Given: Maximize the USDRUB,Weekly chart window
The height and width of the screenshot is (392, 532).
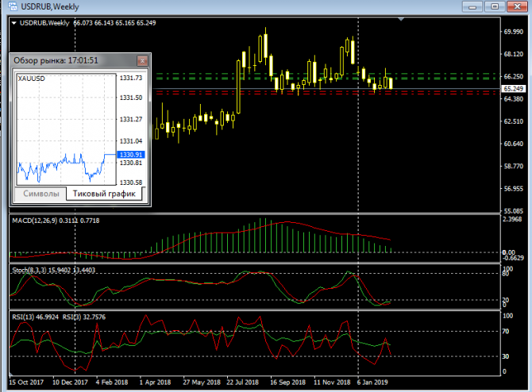Looking at the screenshot, I should [x=495, y=6].
